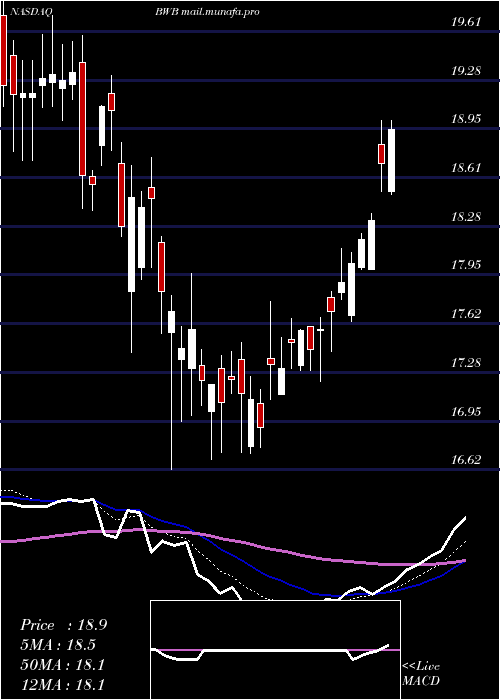The width and height of the screenshot is (500, 700).
Task: Click the 50MA : 18.1 readout
Action: (x=62, y=664)
